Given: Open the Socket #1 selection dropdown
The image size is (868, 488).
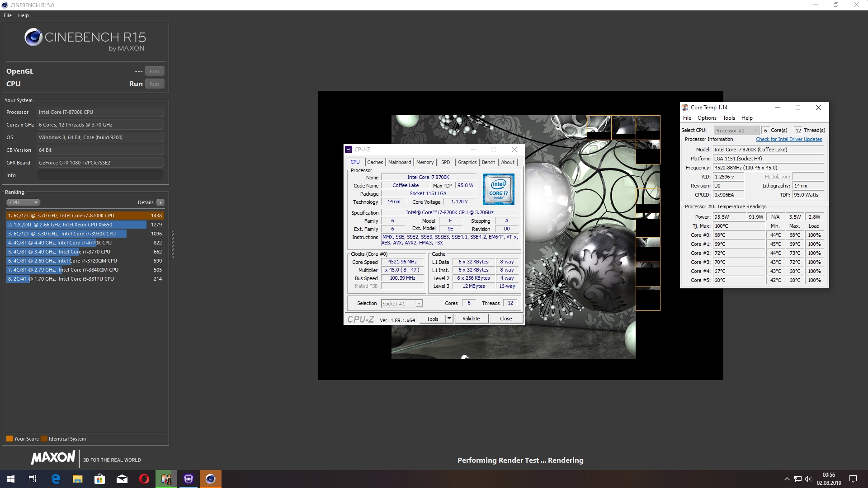Looking at the screenshot, I should tap(402, 304).
